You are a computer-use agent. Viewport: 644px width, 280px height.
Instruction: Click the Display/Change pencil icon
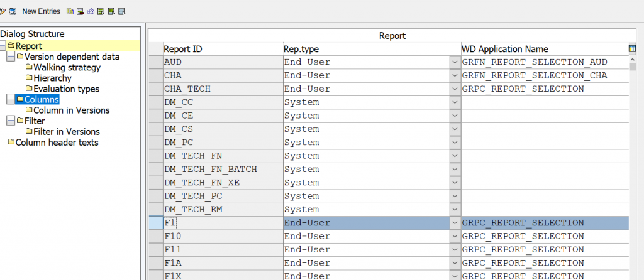point(3,11)
